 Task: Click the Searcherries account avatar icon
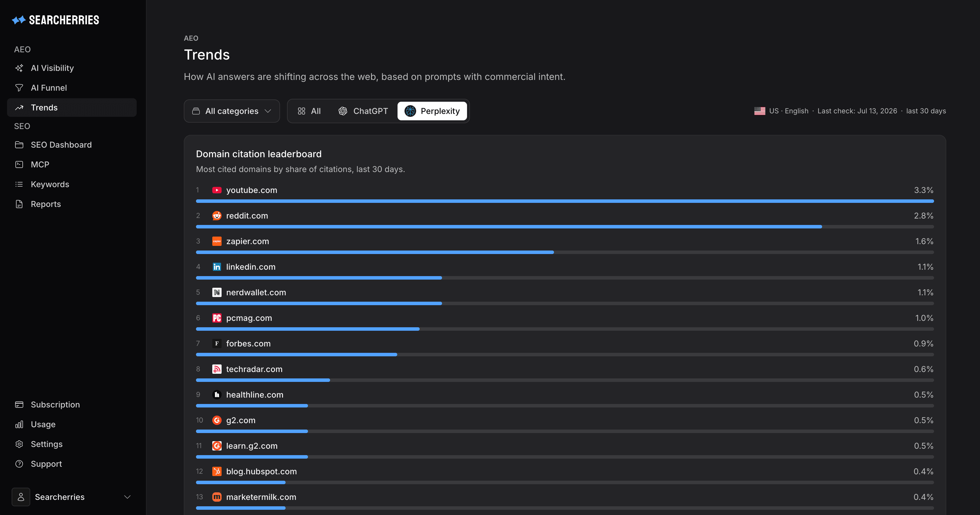(21, 497)
